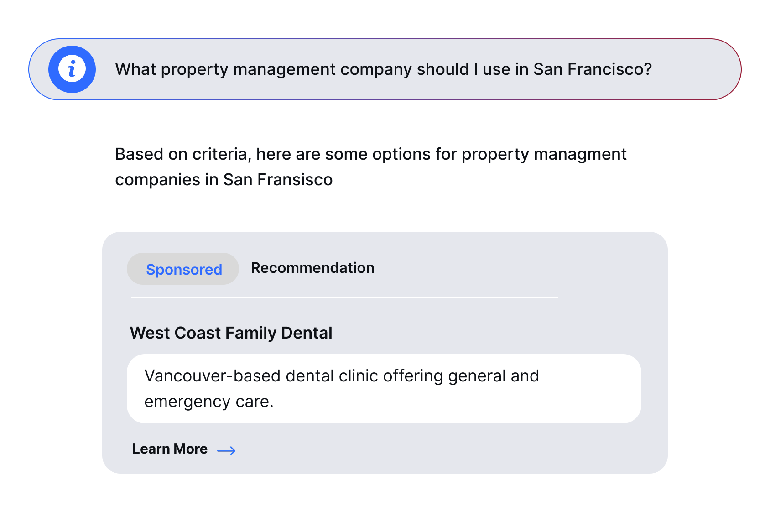Screen dimensions: 770x532
Task: Click the Vancouver-based dental clinic description box
Action: [x=384, y=388]
